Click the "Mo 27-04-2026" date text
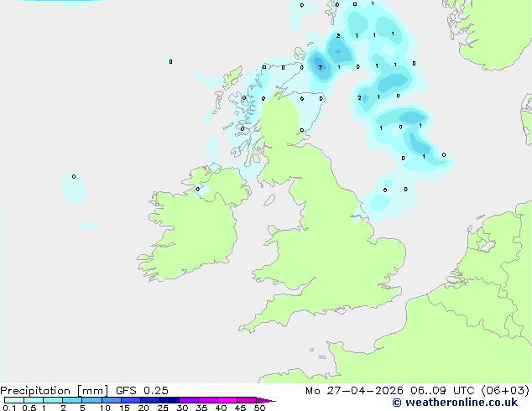 coord(354,391)
